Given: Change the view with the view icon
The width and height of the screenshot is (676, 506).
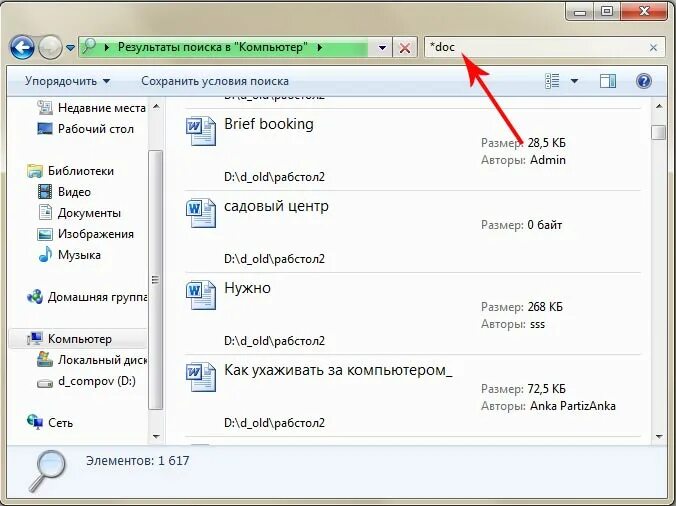Looking at the screenshot, I should pyautogui.click(x=552, y=81).
